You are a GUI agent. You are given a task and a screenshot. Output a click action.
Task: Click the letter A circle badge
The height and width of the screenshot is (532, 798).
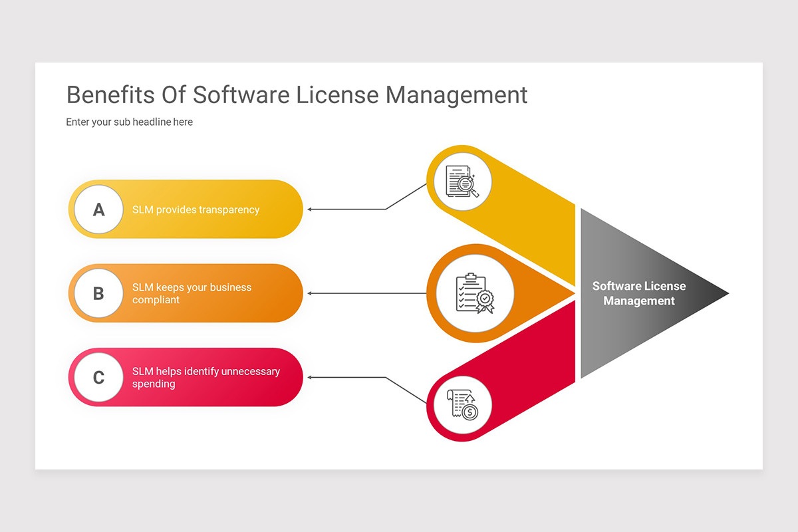pyautogui.click(x=98, y=209)
